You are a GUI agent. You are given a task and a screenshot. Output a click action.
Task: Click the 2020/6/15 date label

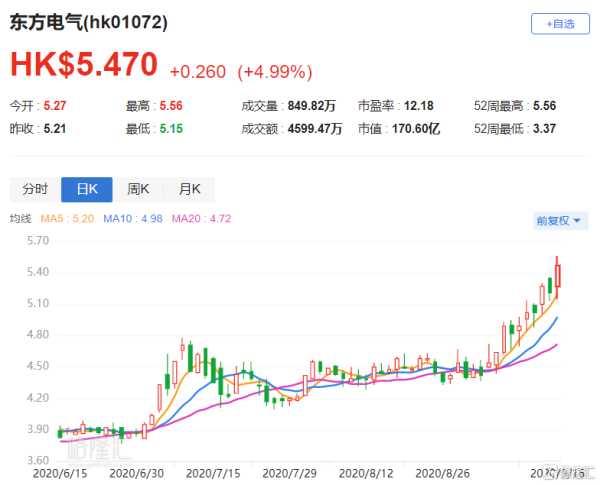pos(60,474)
